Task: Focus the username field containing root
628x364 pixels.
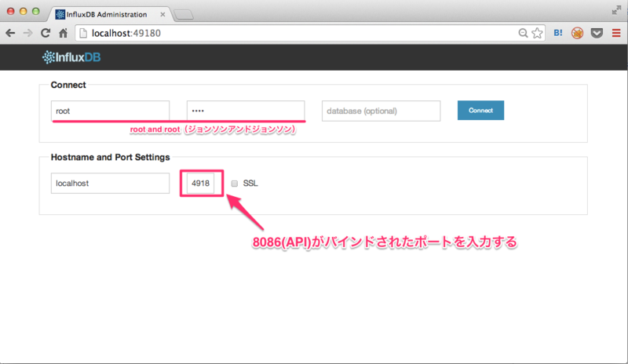Action: 110,111
